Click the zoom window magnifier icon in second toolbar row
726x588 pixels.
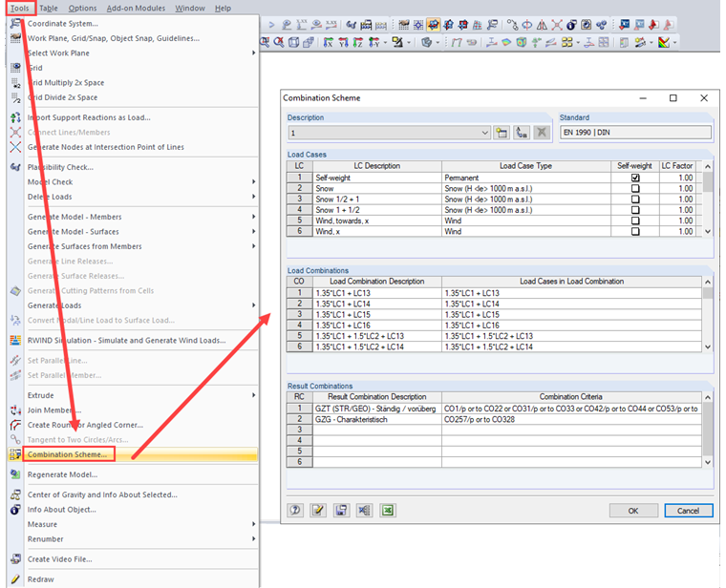pos(265,43)
